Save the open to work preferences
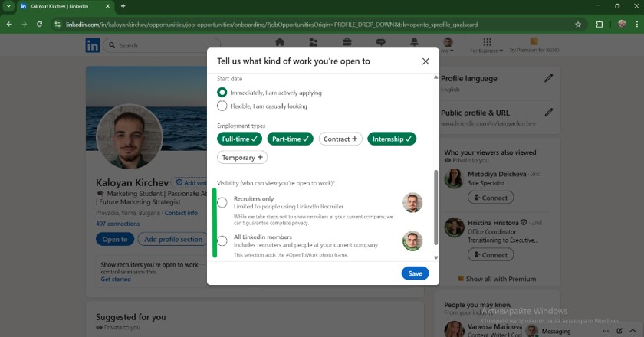Screen dimensions: 644x337 [x=415, y=273]
